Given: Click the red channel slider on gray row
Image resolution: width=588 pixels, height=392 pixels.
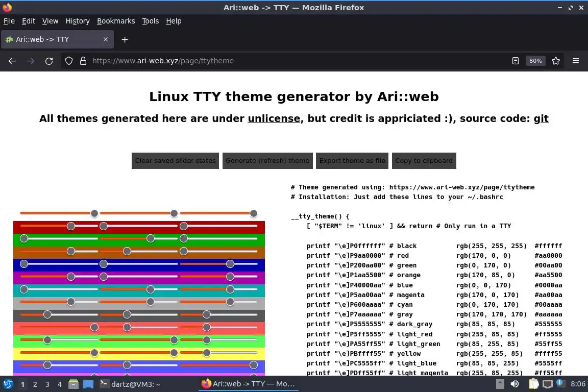Looking at the screenshot, I should (59, 302).
